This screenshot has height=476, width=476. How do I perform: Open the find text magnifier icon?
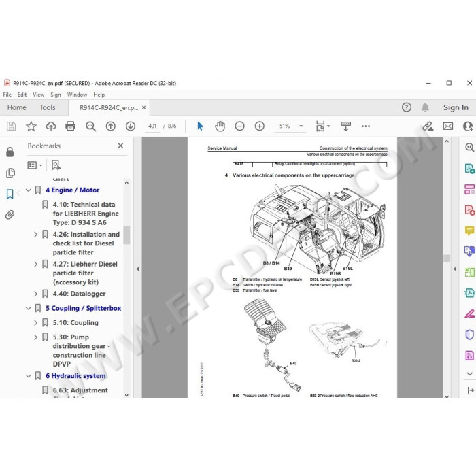click(x=90, y=126)
